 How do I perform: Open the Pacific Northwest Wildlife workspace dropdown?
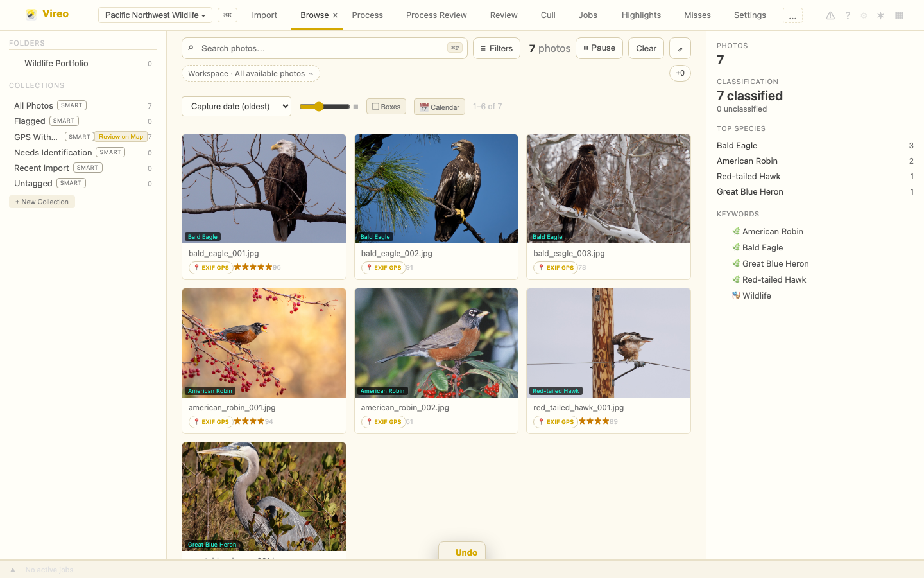click(155, 15)
